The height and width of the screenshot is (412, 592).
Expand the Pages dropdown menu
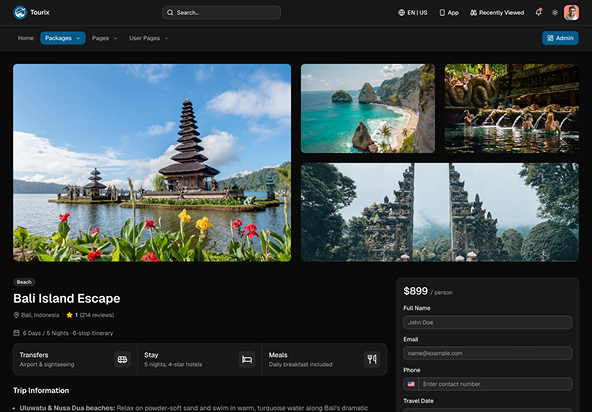pos(105,38)
